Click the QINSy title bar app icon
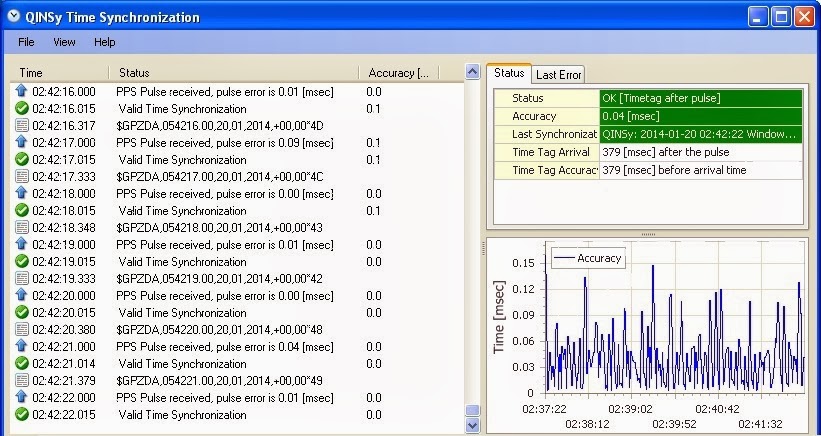821x436 pixels. point(14,17)
